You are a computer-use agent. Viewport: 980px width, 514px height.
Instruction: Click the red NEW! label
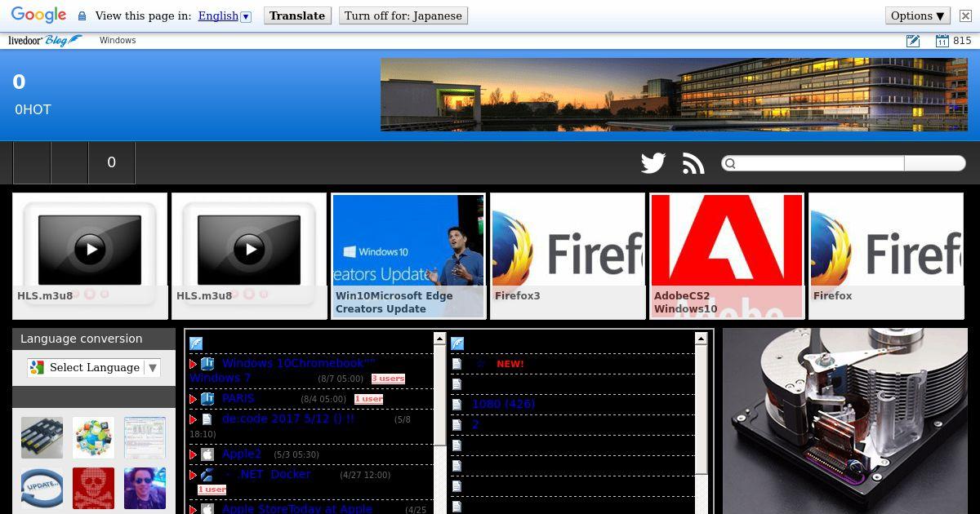point(510,364)
